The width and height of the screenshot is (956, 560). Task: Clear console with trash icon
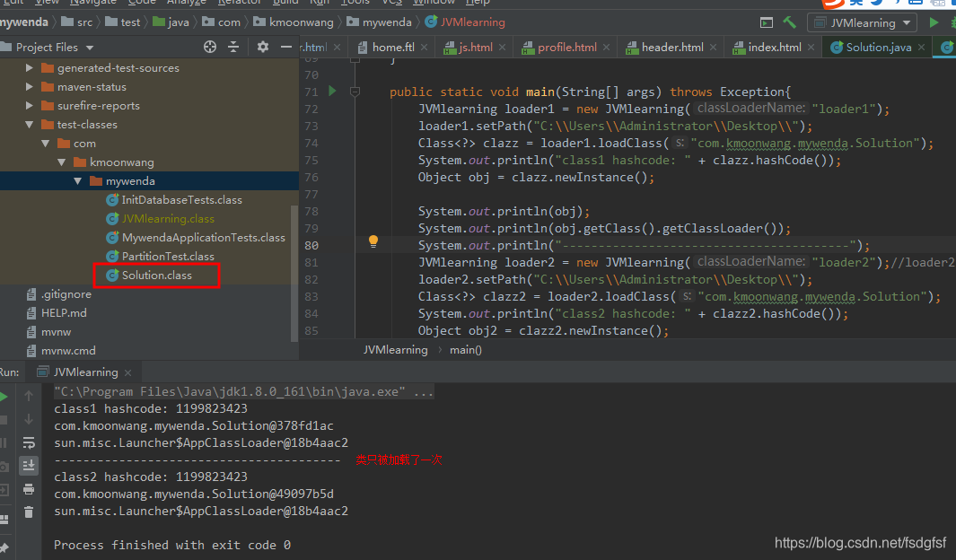pos(29,512)
